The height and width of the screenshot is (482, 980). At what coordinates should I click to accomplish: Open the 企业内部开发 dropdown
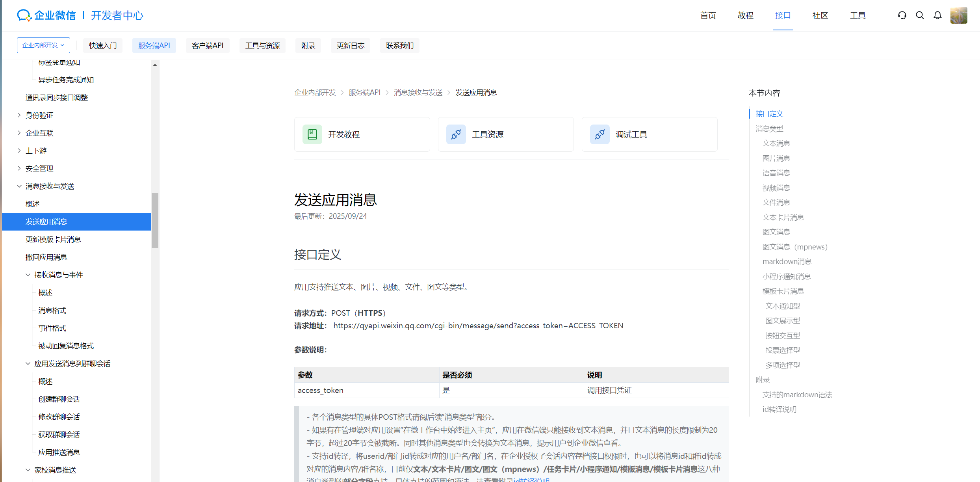43,45
